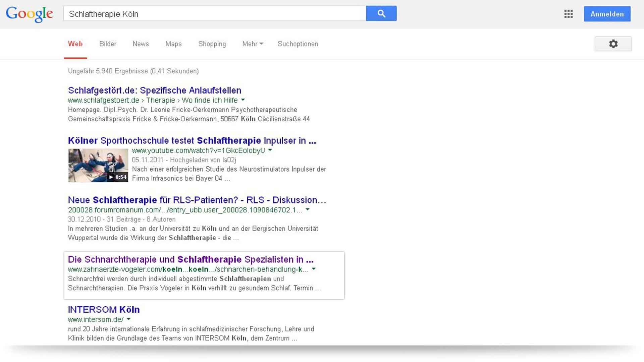Open the INTERSOM Köln result
This screenshot has width=644, height=362.
coord(104,310)
